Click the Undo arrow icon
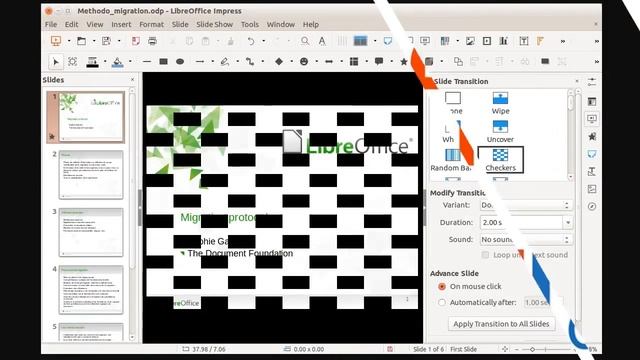The image size is (640, 360). [x=251, y=41]
